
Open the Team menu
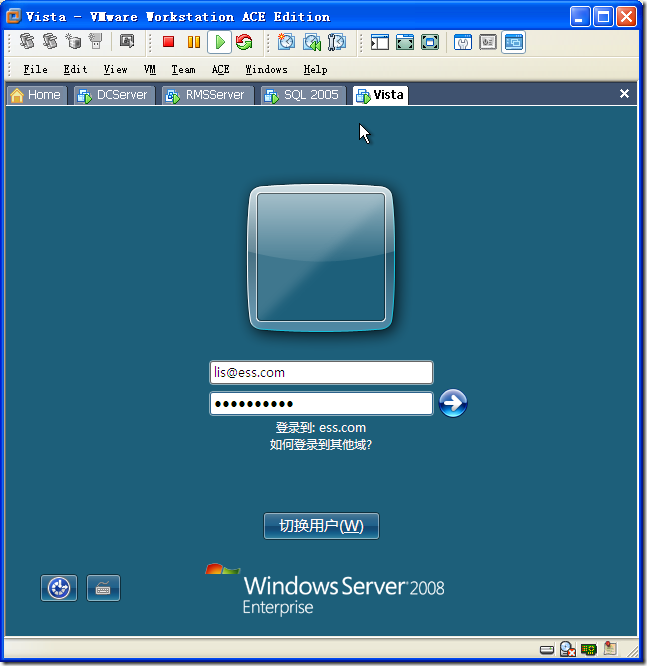[184, 69]
